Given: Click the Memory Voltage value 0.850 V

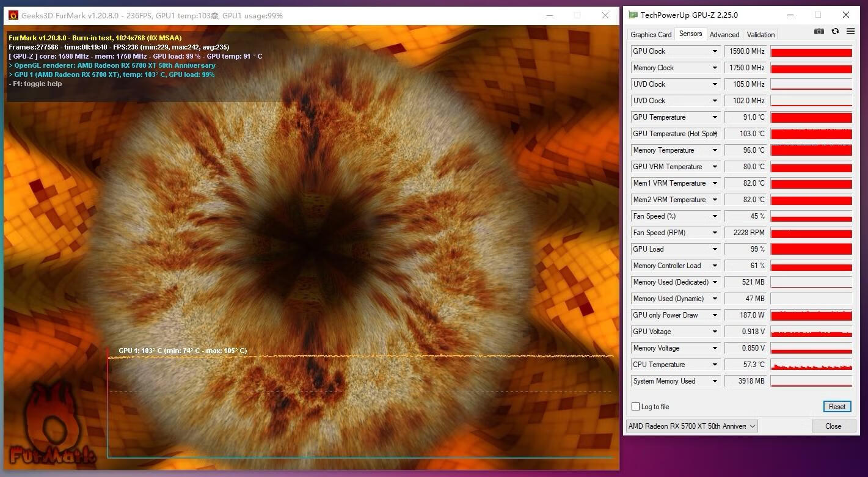Looking at the screenshot, I should coord(746,348).
